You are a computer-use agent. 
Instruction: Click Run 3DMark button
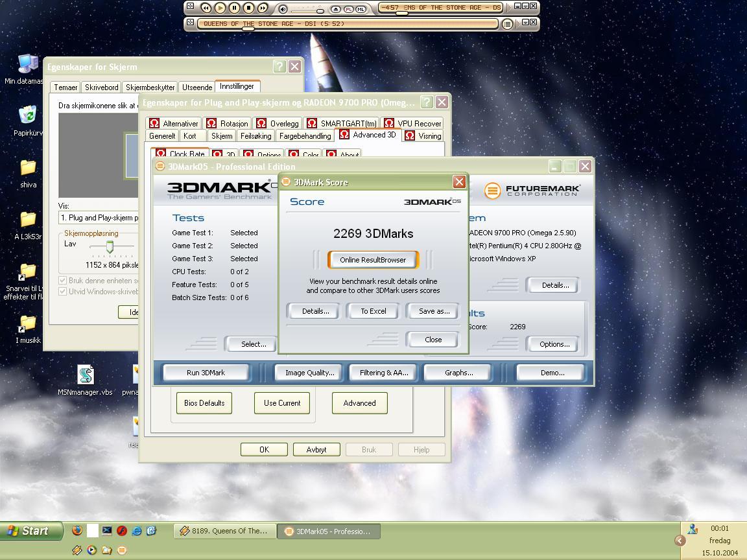pyautogui.click(x=206, y=373)
